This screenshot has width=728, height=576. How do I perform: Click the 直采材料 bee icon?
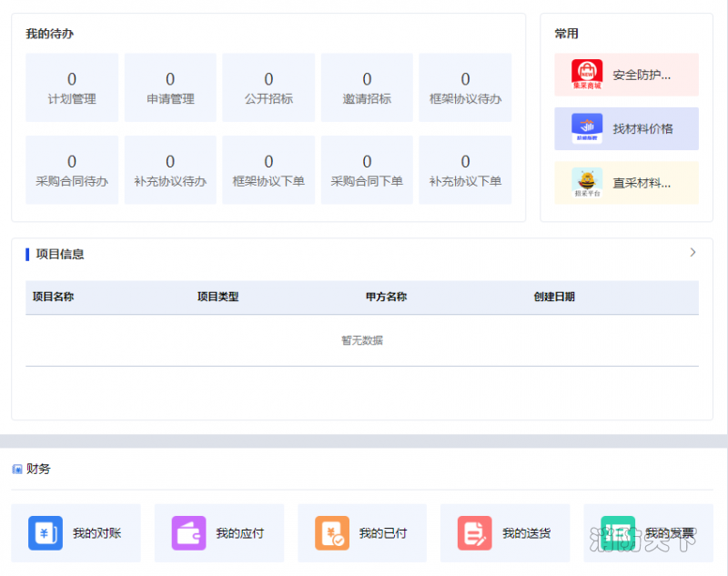point(587,182)
